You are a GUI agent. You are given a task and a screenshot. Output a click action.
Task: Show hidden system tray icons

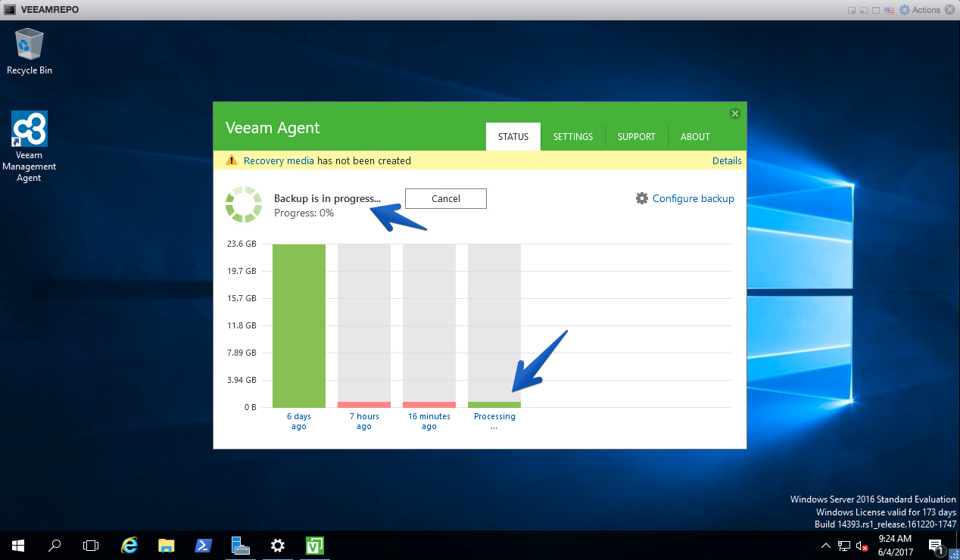[x=826, y=545]
